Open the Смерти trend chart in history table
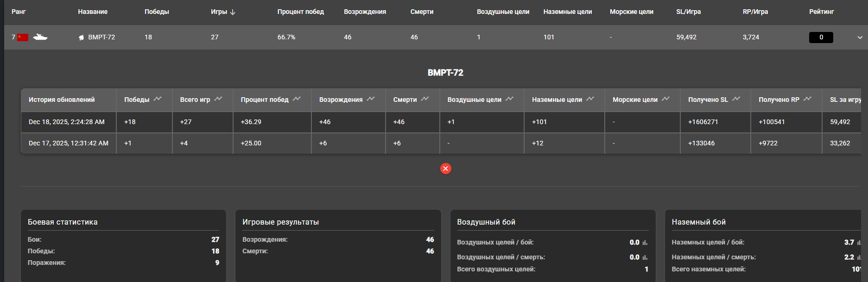Viewport: 868px width, 282px height. (425, 99)
